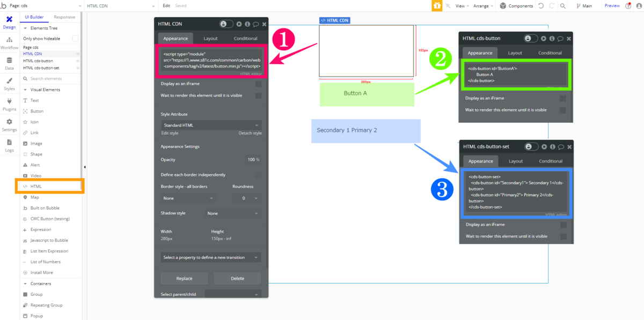Click info icon in HTML cds-button panel
The image size is (644, 320).
(552, 39)
